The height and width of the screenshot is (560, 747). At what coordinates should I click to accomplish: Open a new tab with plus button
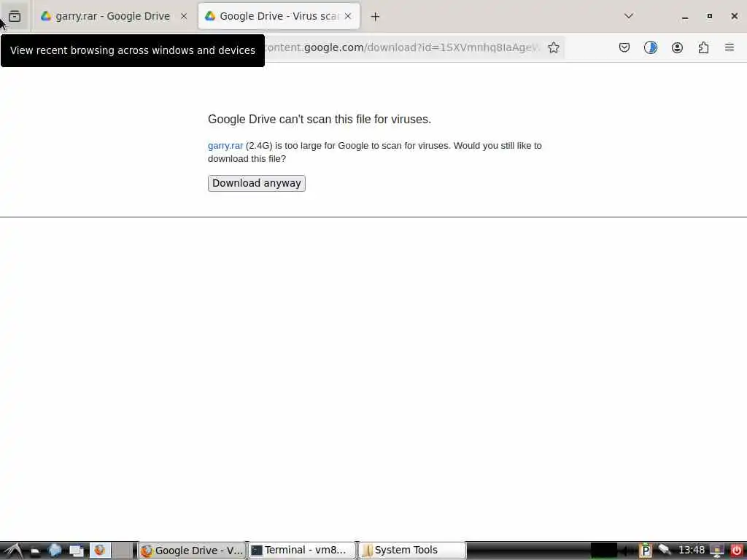click(376, 17)
